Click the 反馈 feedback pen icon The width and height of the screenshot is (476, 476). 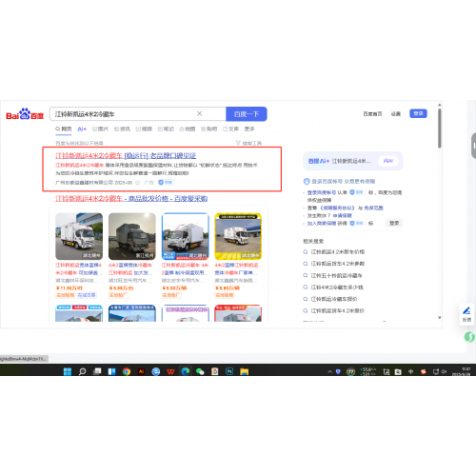466,314
